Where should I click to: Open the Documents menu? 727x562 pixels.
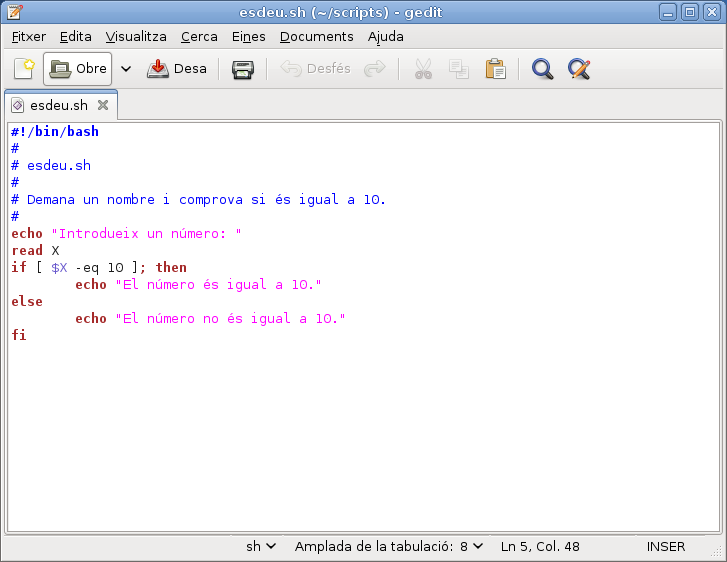pyautogui.click(x=316, y=36)
